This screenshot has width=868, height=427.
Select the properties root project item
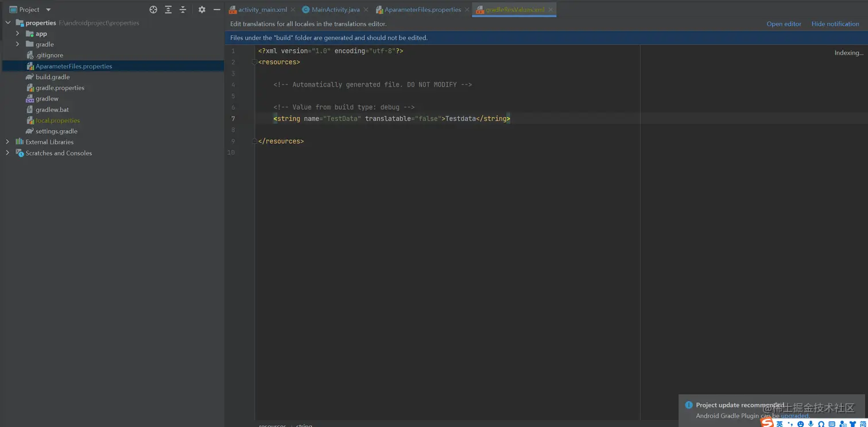click(41, 23)
